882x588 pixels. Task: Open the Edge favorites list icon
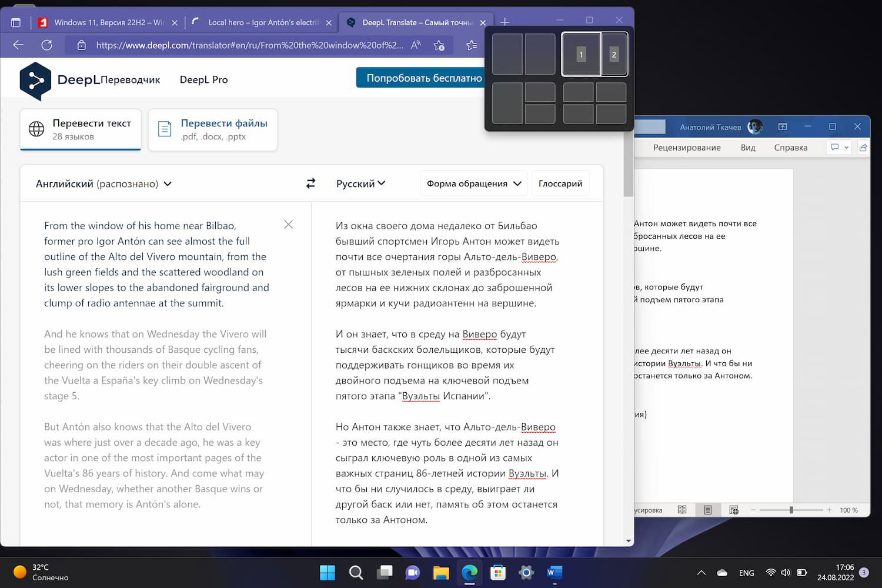coord(471,45)
